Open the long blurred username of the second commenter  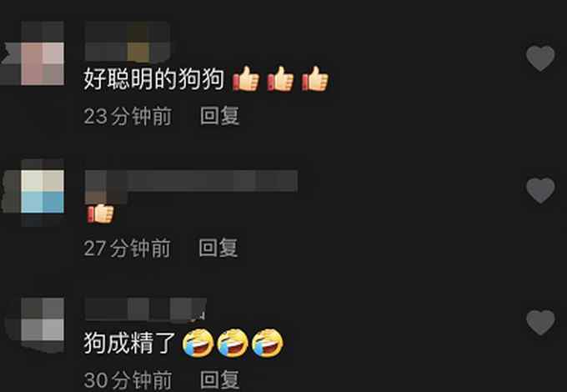(x=191, y=181)
